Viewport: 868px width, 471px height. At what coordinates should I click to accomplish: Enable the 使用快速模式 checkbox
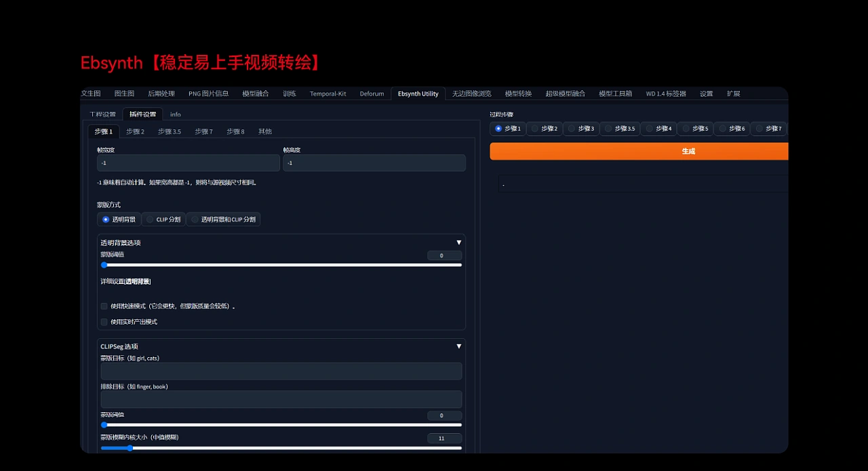(104, 306)
